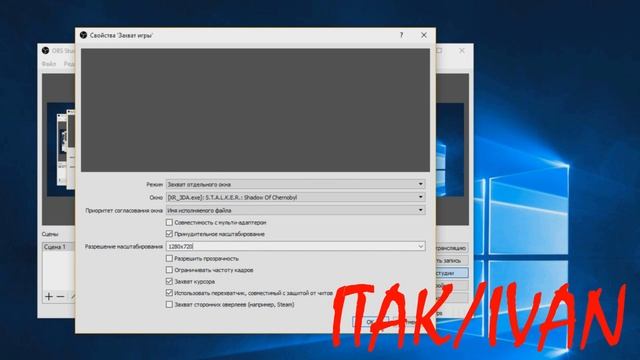The height and width of the screenshot is (360, 640).
Task: Open the 'Режим' dropdown
Action: (296, 184)
